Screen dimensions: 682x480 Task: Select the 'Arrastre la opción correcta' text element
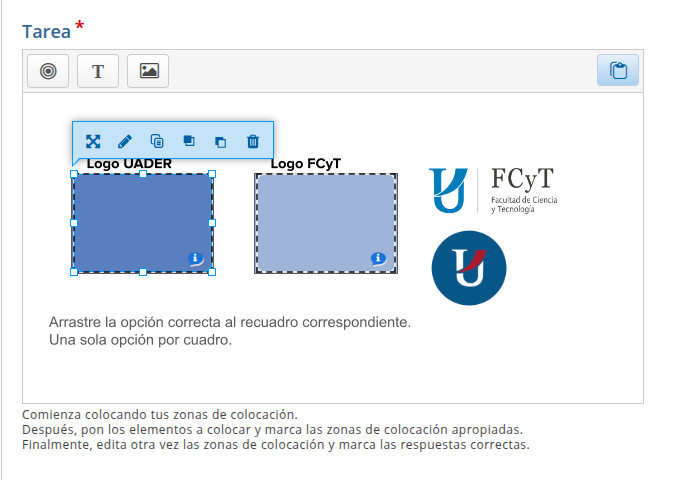(230, 331)
